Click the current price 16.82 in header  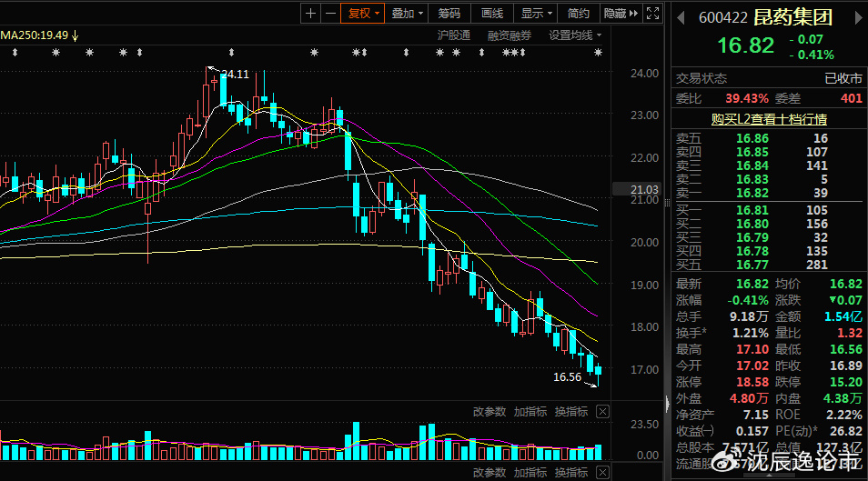(746, 45)
